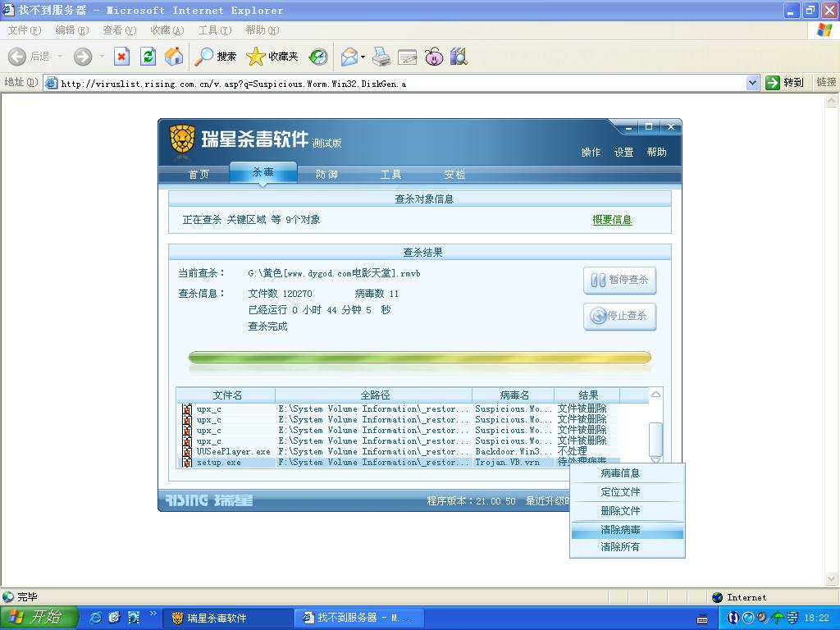The height and width of the screenshot is (630, 840).
Task: Click the 停止查杀 button
Action: point(620,316)
